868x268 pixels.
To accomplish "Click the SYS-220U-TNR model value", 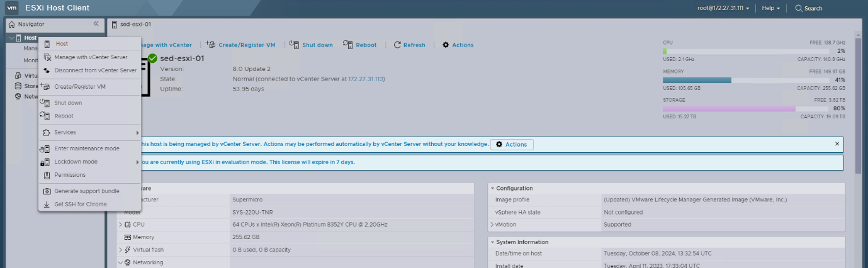I will (x=254, y=212).
